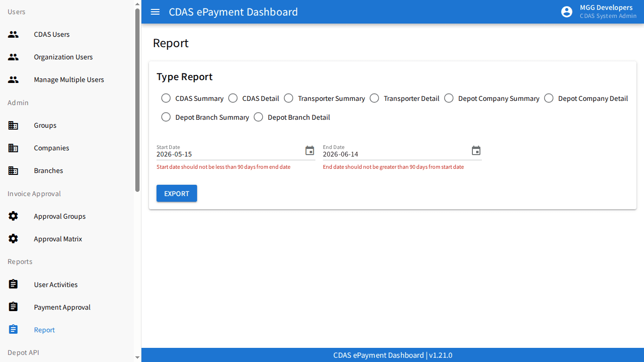
Task: Click the Report page heading
Action: point(171,43)
